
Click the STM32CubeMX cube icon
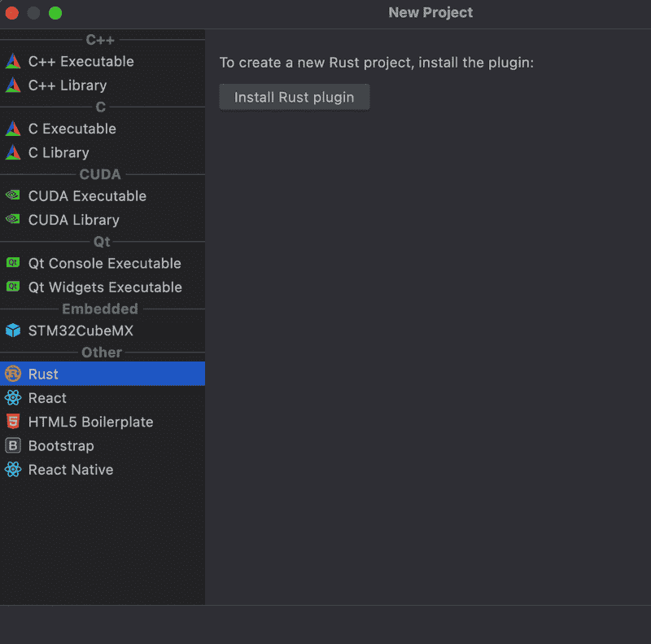pyautogui.click(x=13, y=331)
